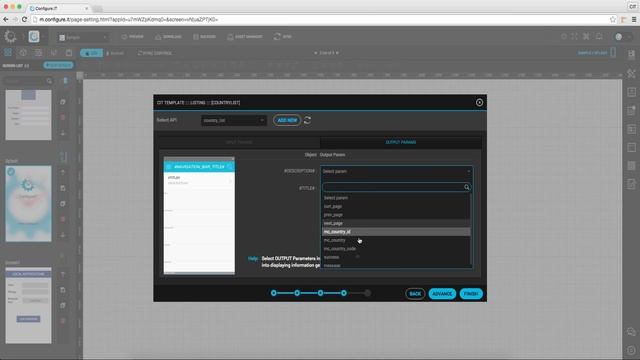Open the #DESCRIPTION# Select param dropdown
640x360 pixels.
(396, 171)
